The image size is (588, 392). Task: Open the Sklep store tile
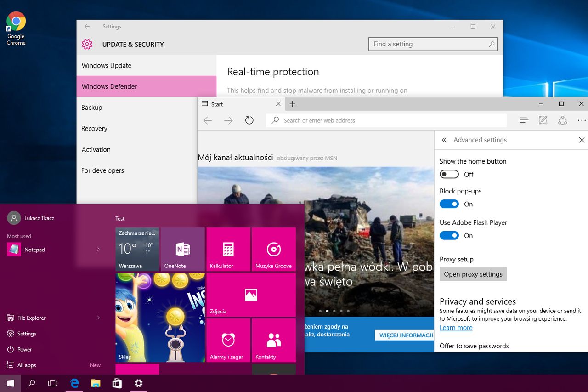point(160,318)
